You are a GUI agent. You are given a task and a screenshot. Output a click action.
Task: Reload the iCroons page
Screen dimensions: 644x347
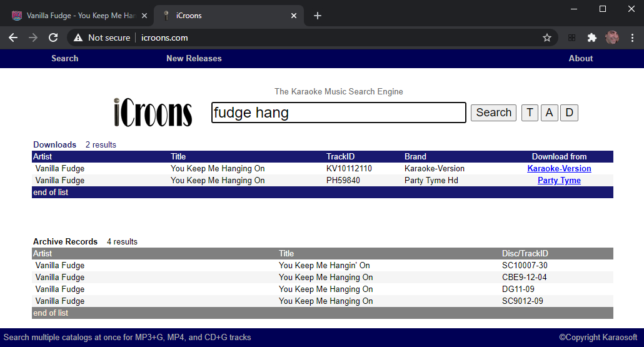(x=53, y=38)
